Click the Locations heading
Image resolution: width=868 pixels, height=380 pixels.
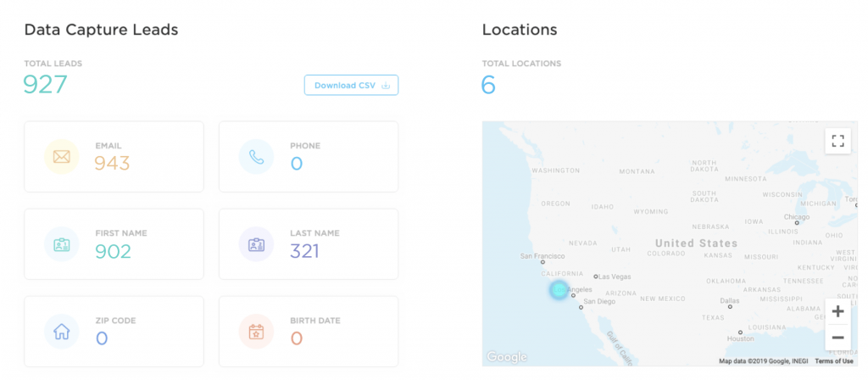(x=520, y=30)
